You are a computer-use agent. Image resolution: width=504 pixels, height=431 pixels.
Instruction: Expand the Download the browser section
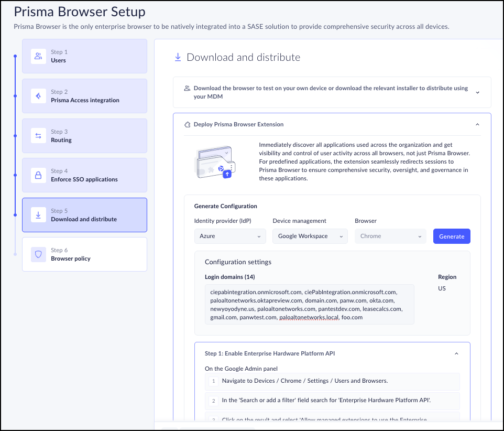[477, 92]
